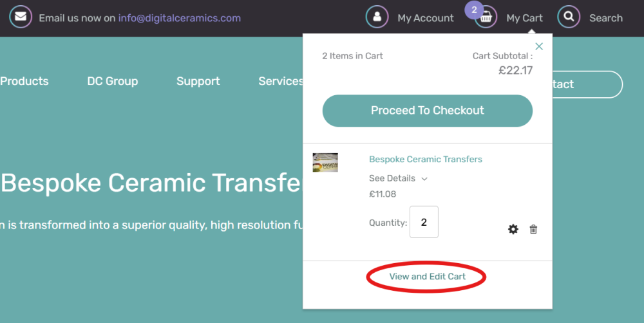The height and width of the screenshot is (323, 644).
Task: Open the Support menu
Action: [x=198, y=81]
